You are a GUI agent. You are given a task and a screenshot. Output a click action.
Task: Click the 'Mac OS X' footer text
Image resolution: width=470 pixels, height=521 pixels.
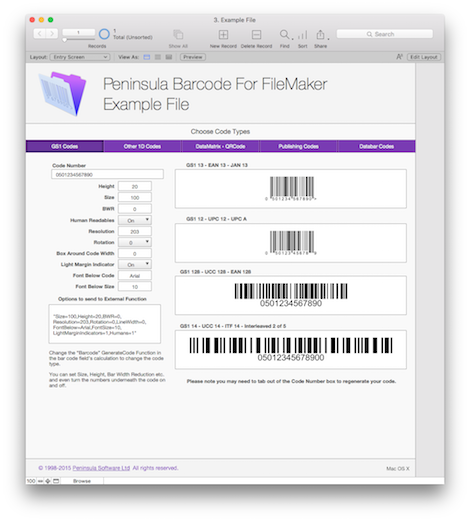click(398, 468)
